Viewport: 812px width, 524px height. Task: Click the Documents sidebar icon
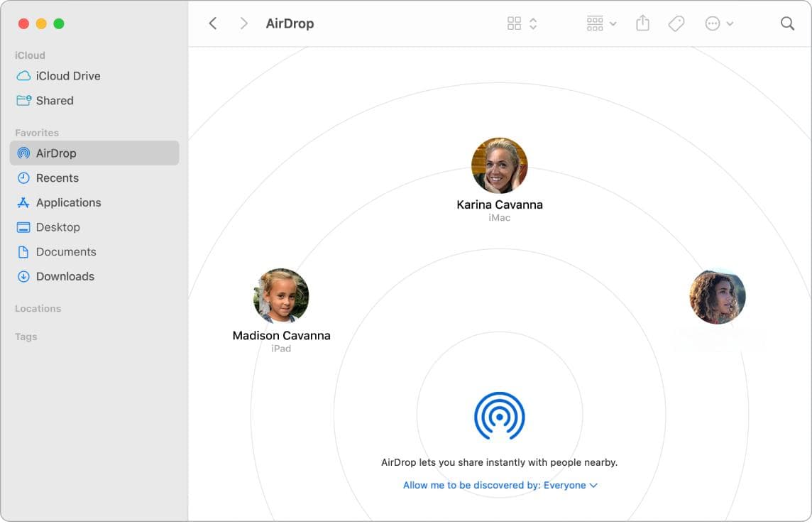click(x=23, y=251)
